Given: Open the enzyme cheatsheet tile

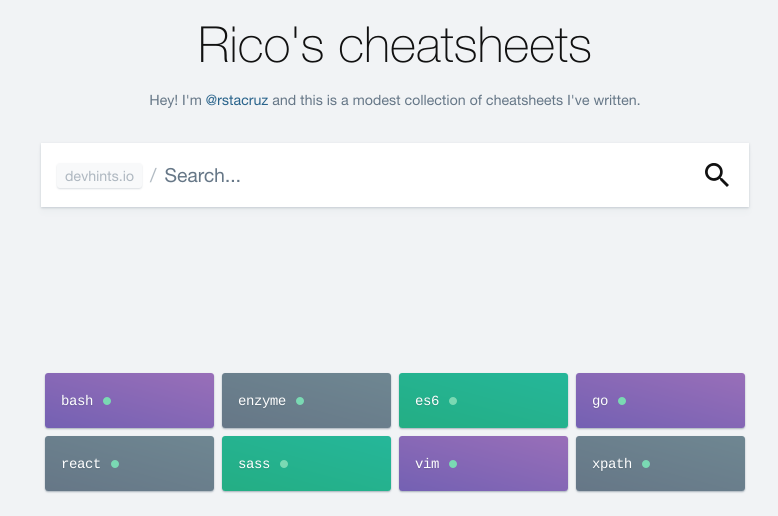Looking at the screenshot, I should 306,400.
